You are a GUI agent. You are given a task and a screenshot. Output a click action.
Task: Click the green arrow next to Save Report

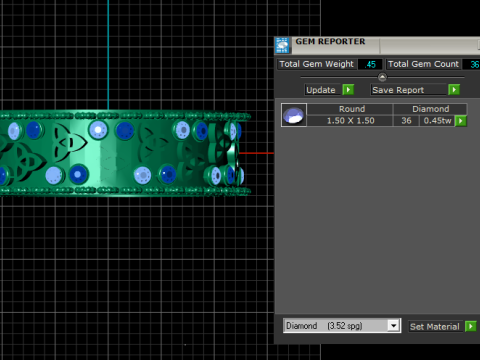point(454,90)
